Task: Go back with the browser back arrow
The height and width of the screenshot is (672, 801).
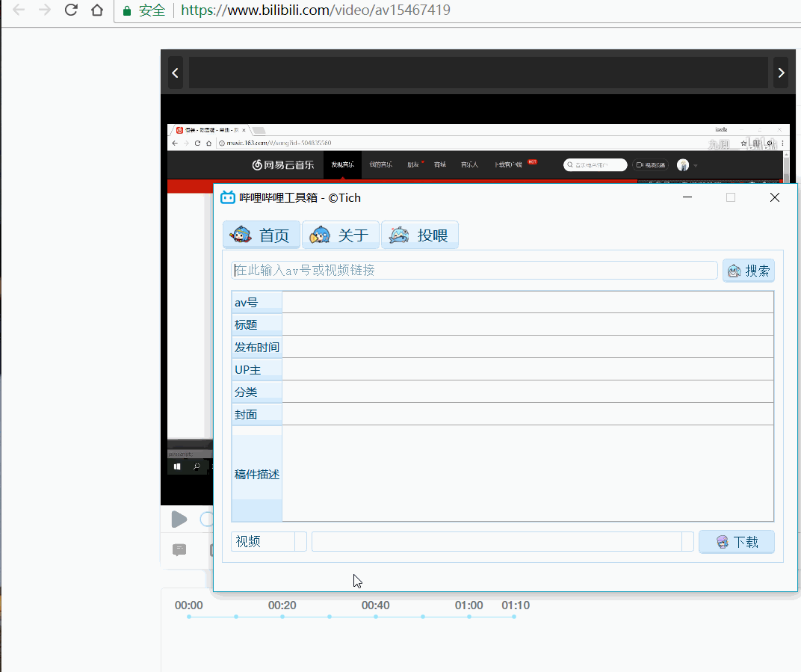Action: 19,10
